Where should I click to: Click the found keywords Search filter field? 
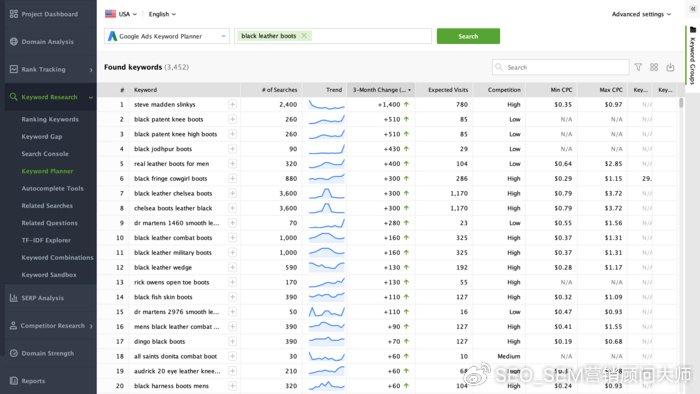click(x=561, y=67)
